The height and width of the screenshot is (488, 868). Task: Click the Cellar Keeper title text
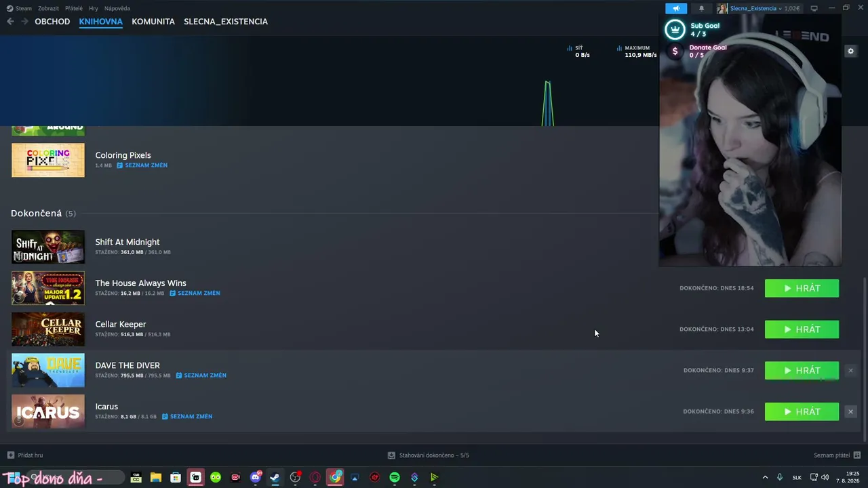click(x=121, y=325)
